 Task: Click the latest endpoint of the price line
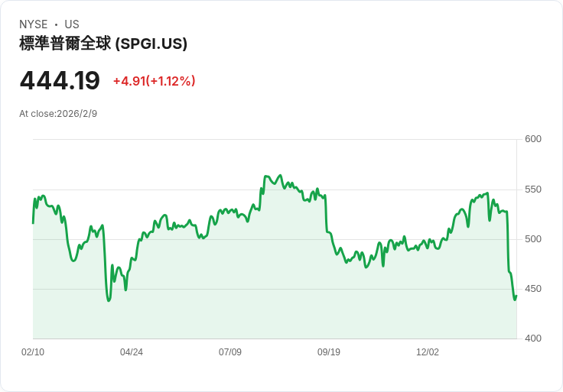(x=516, y=296)
